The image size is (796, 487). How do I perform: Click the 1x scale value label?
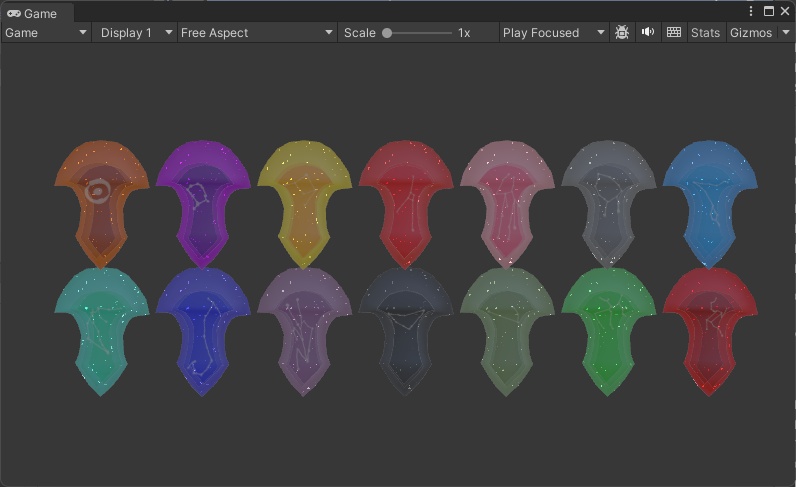(x=464, y=33)
